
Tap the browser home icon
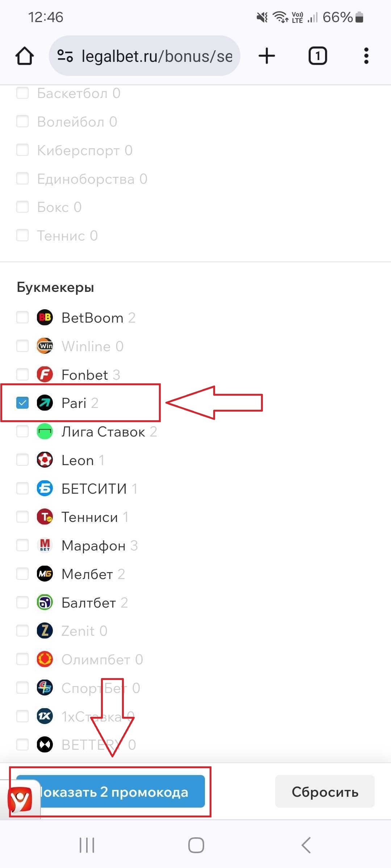click(x=25, y=56)
